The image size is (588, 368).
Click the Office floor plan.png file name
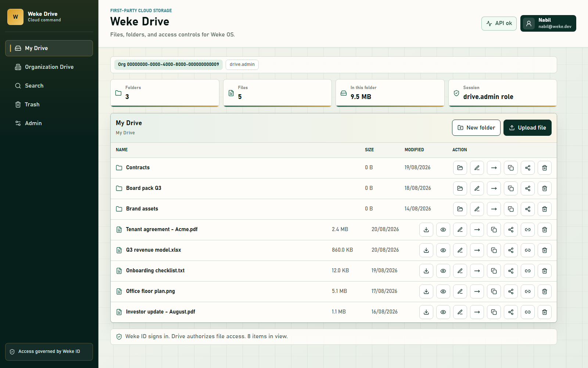tap(150, 291)
